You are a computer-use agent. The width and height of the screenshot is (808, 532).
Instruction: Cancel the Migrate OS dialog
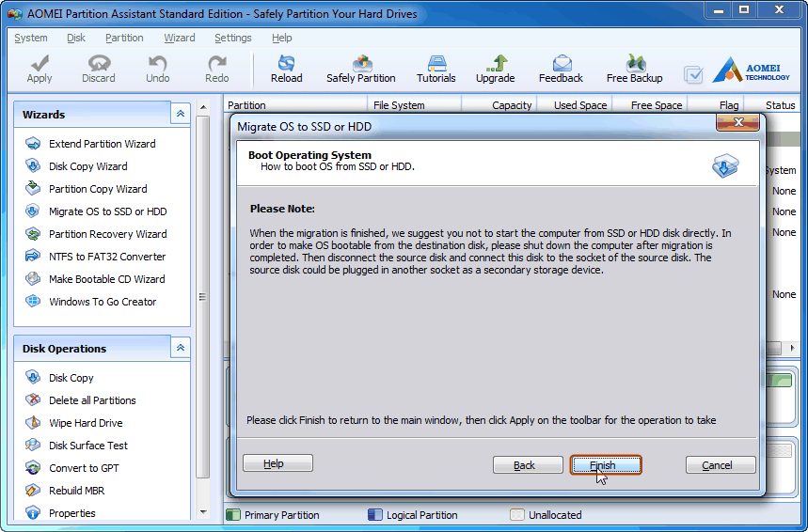pos(721,465)
